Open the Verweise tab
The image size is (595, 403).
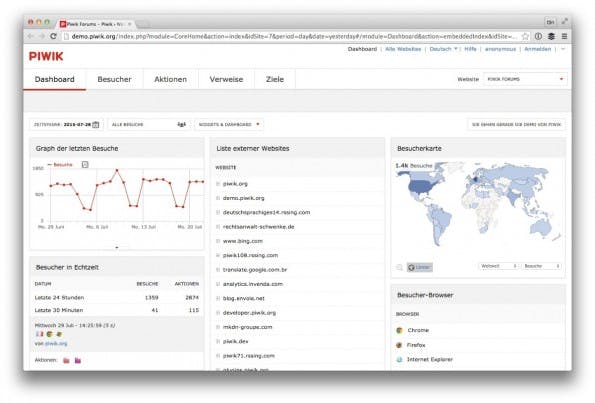[226, 79]
